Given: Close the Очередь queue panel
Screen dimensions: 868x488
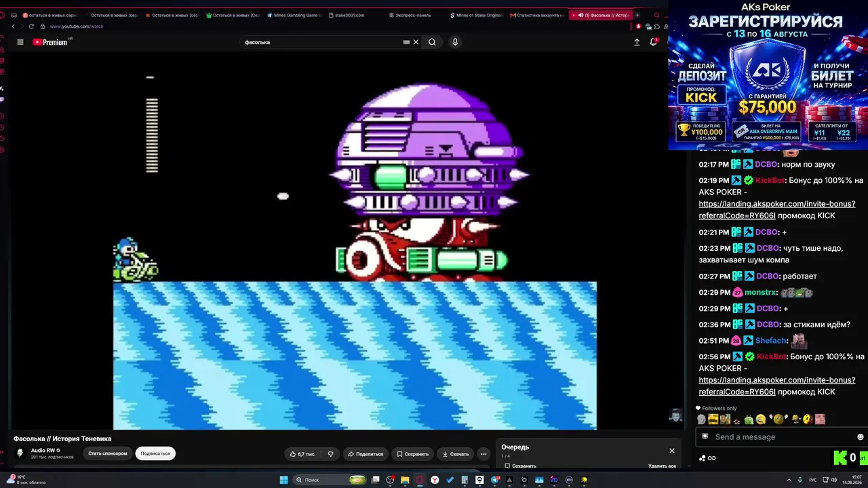Looking at the screenshot, I should point(672,451).
